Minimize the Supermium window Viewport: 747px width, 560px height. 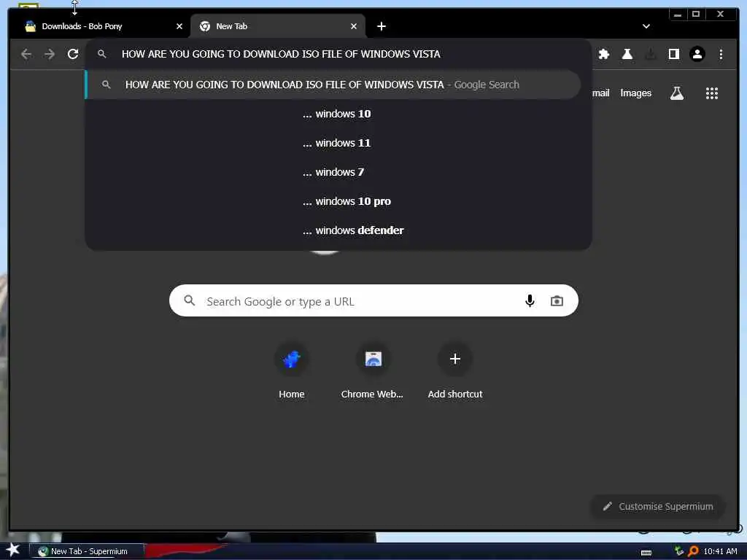point(678,15)
